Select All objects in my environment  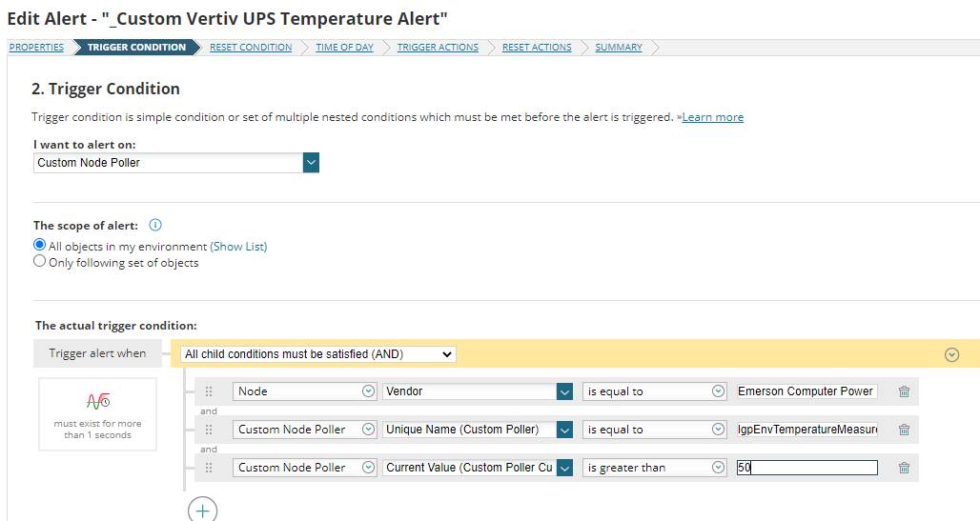(40, 246)
